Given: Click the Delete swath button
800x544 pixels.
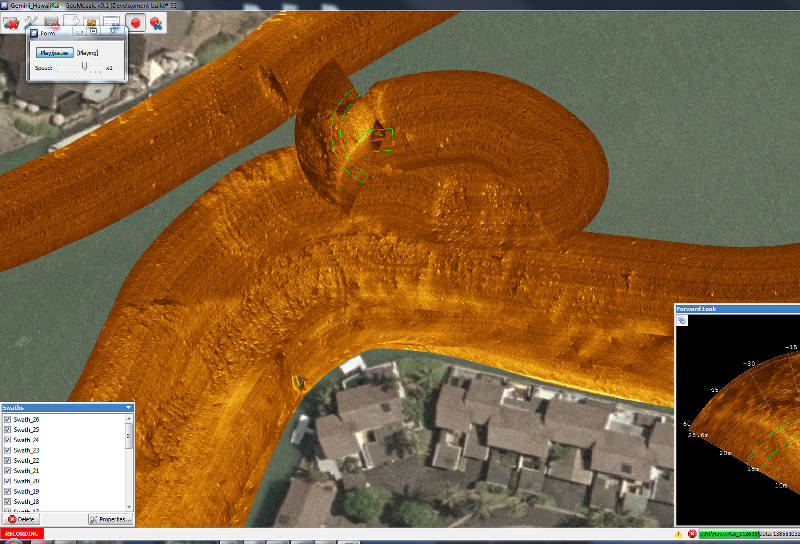Looking at the screenshot, I should pyautogui.click(x=21, y=519).
